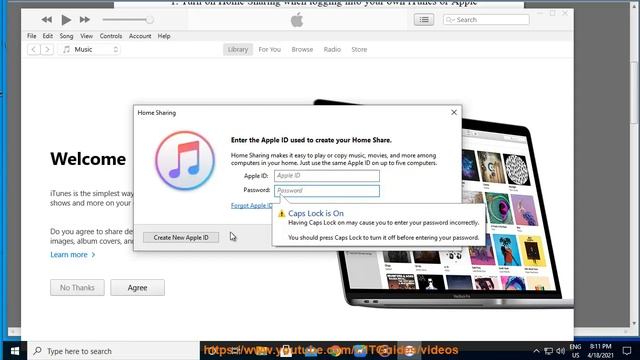Viewport: 640px width, 360px height.
Task: Open the Windows notification center icon
Action: click(x=627, y=351)
